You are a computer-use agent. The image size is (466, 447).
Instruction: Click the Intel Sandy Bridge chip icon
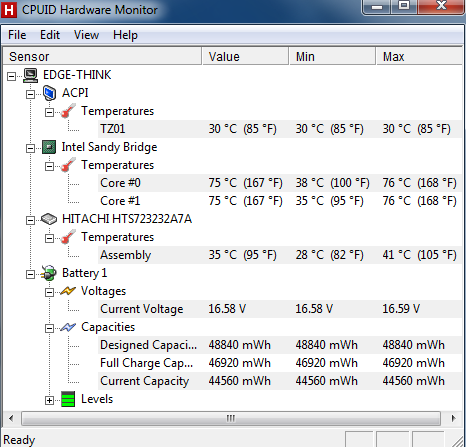tap(49, 147)
